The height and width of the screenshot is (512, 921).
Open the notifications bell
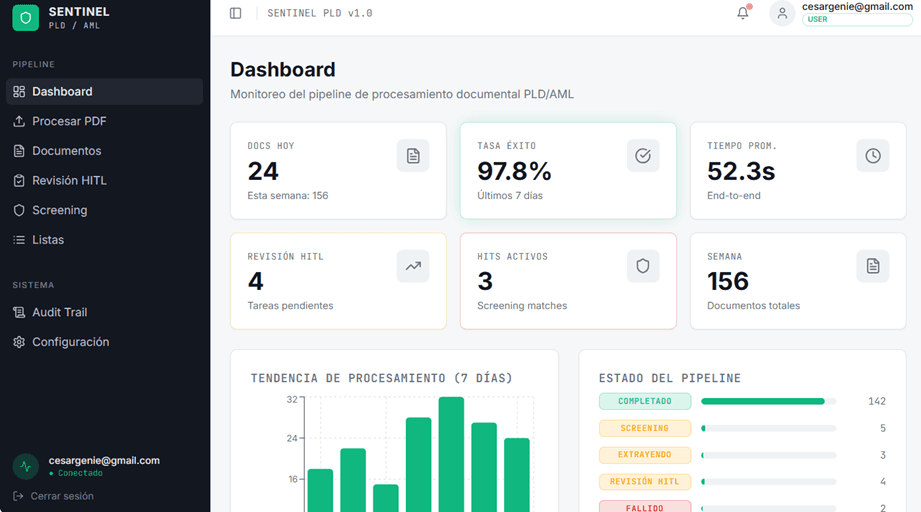pyautogui.click(x=743, y=13)
